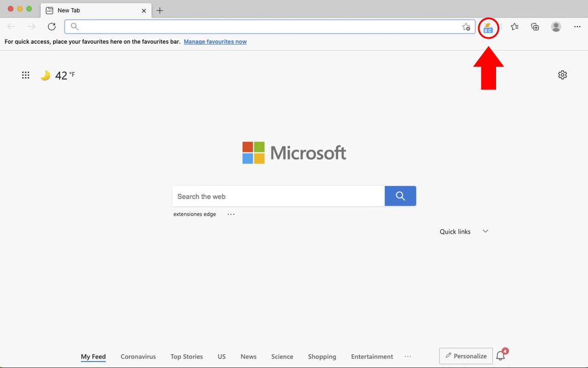Image resolution: width=588 pixels, height=368 pixels.
Task: Open the Entertainment feed tab
Action: tap(372, 356)
